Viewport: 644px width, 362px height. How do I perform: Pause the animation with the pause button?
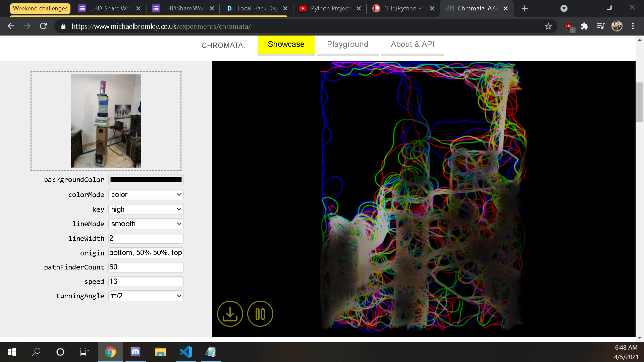tap(260, 314)
